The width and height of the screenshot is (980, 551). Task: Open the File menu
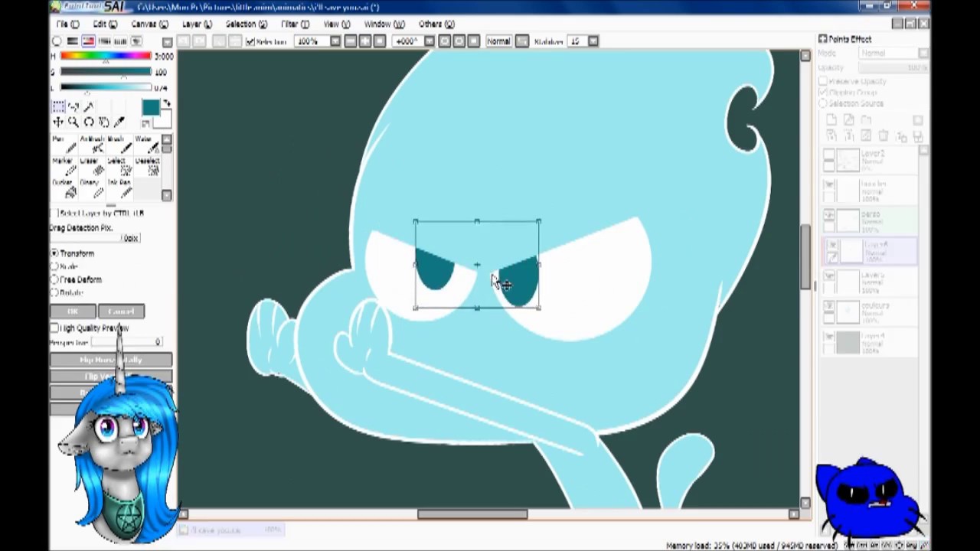click(x=67, y=24)
